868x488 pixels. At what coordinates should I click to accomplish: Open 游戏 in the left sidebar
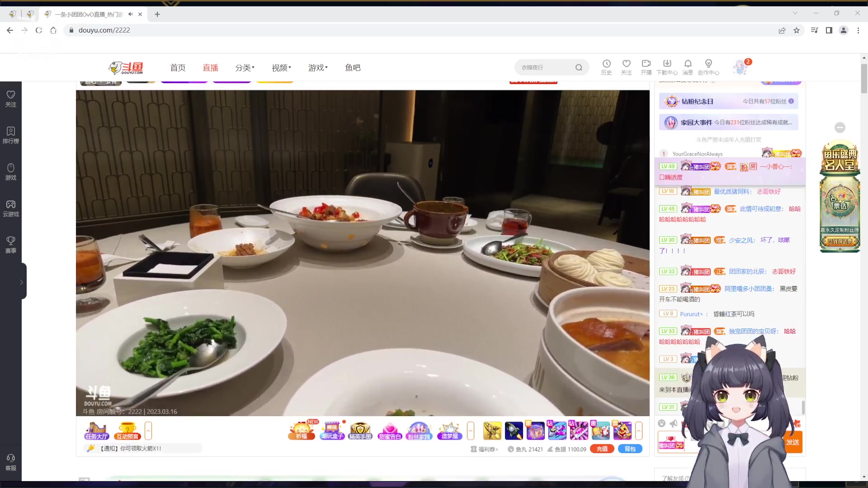click(x=11, y=172)
